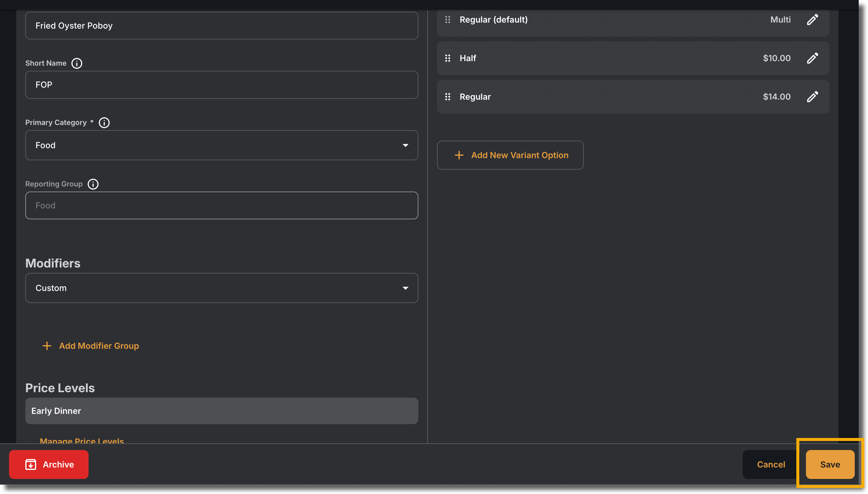Click the $14.00 price on Regular row
The height and width of the screenshot is (494, 868).
(x=776, y=97)
